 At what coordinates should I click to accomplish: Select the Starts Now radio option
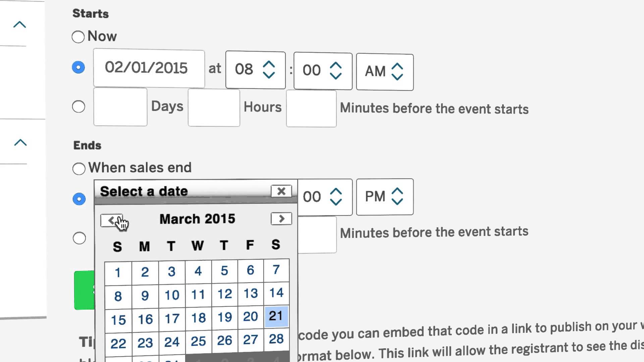[78, 37]
